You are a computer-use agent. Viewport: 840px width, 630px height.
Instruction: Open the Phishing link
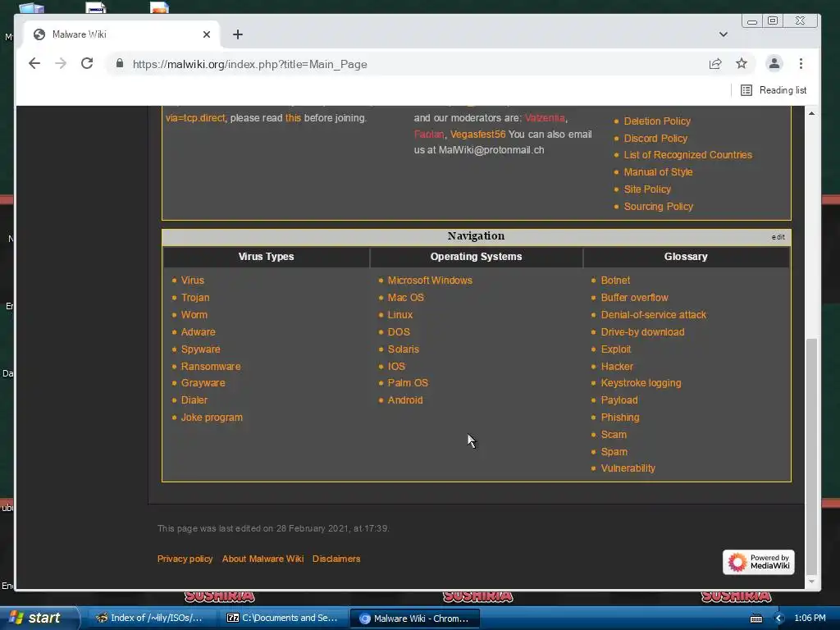[x=620, y=418]
